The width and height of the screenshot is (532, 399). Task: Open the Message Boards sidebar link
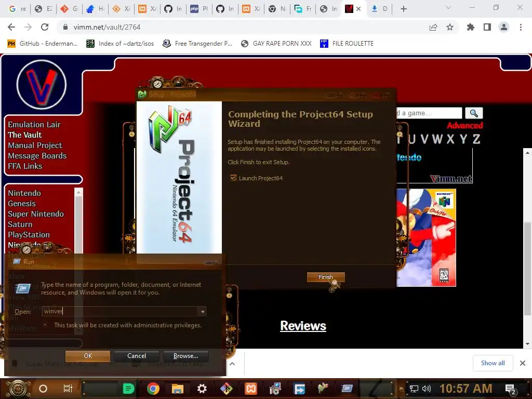pos(37,156)
